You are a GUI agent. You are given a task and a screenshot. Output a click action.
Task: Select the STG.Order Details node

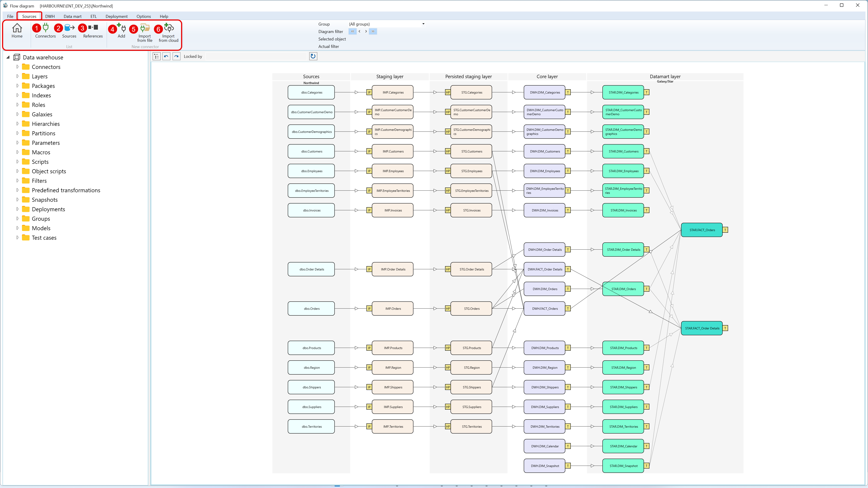point(471,269)
